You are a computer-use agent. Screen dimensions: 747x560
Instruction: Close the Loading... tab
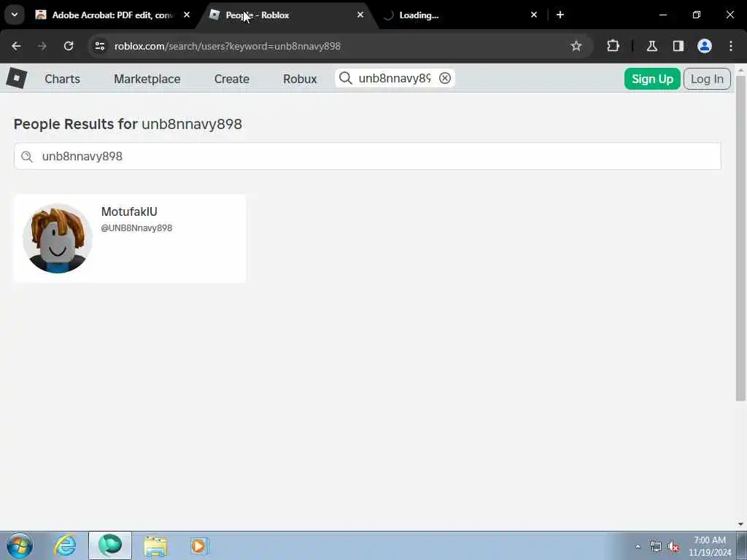(533, 15)
